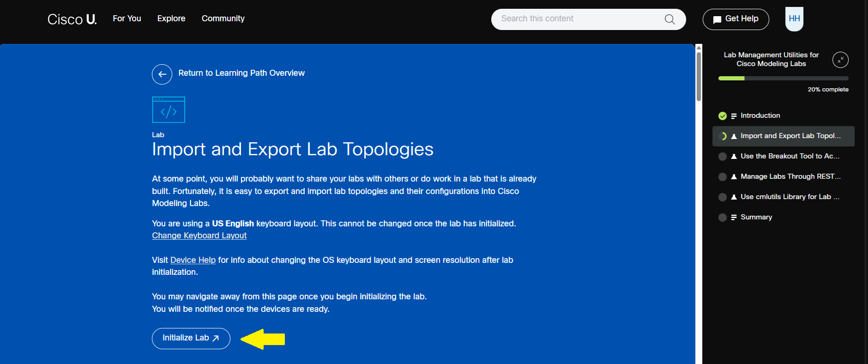Click the Initialize Lab button

point(191,338)
